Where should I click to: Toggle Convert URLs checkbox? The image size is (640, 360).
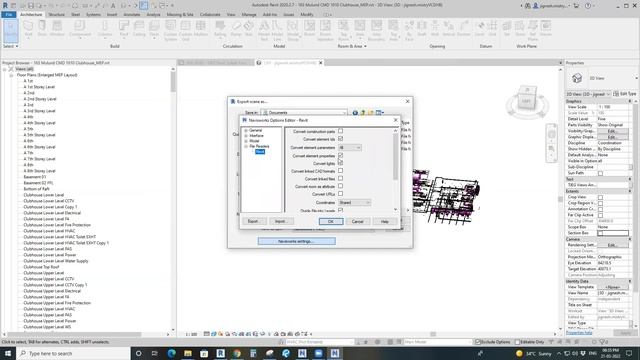tap(340, 193)
